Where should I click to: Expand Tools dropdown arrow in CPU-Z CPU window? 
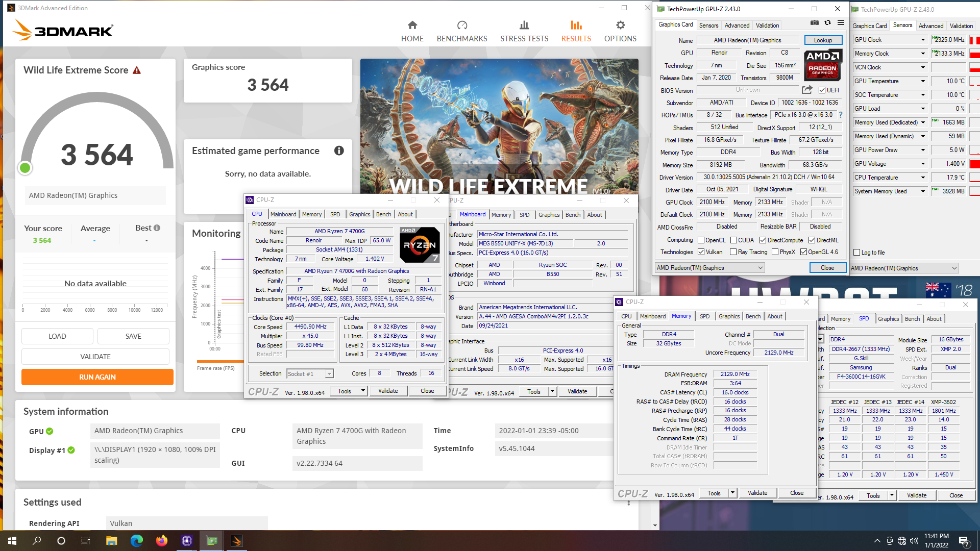coord(363,391)
